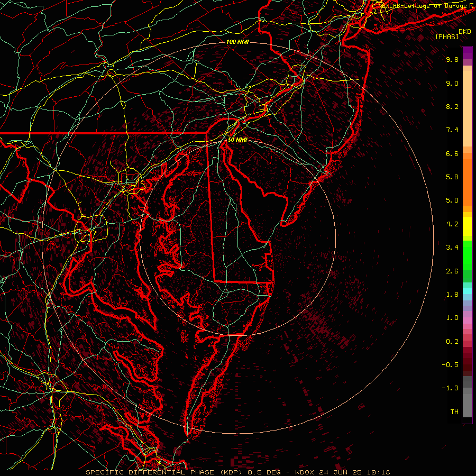This screenshot has height=476, width=476.
Task: Click the 8.2 scale label
Action: 452,106
